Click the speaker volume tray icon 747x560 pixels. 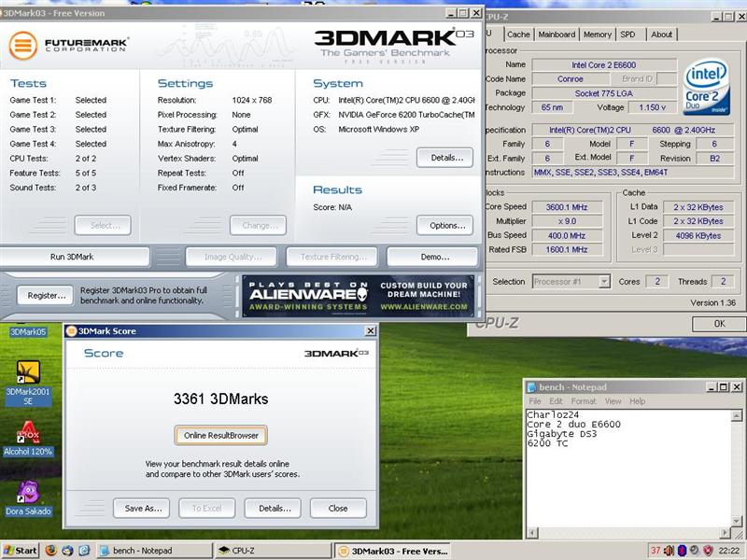[x=669, y=551]
